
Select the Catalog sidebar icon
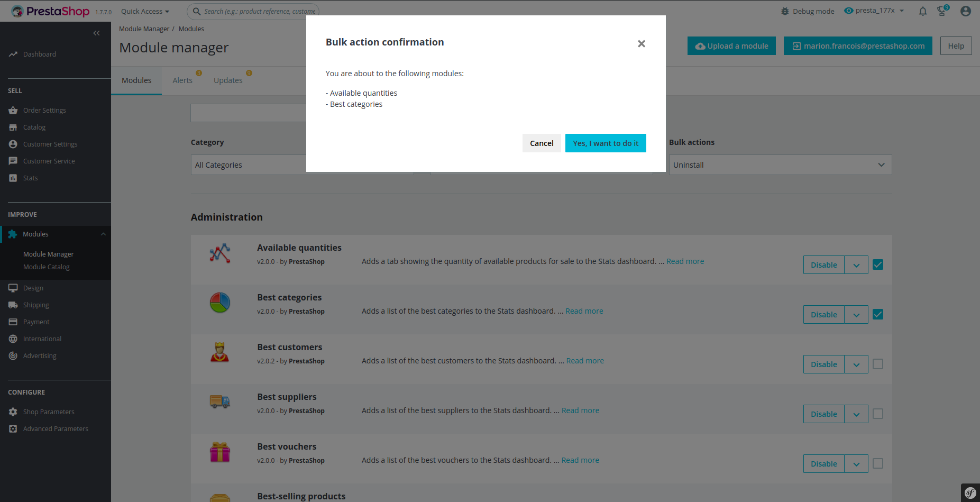13,127
